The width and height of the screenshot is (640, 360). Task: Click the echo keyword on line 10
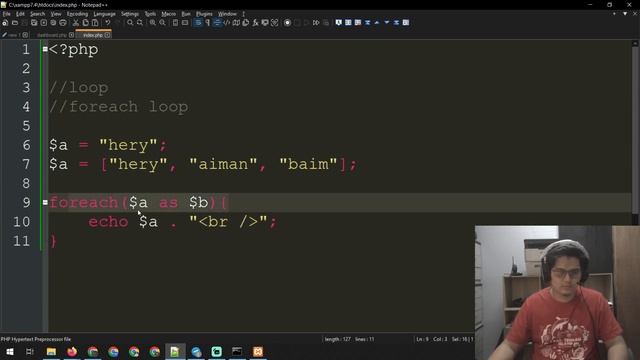click(108, 222)
